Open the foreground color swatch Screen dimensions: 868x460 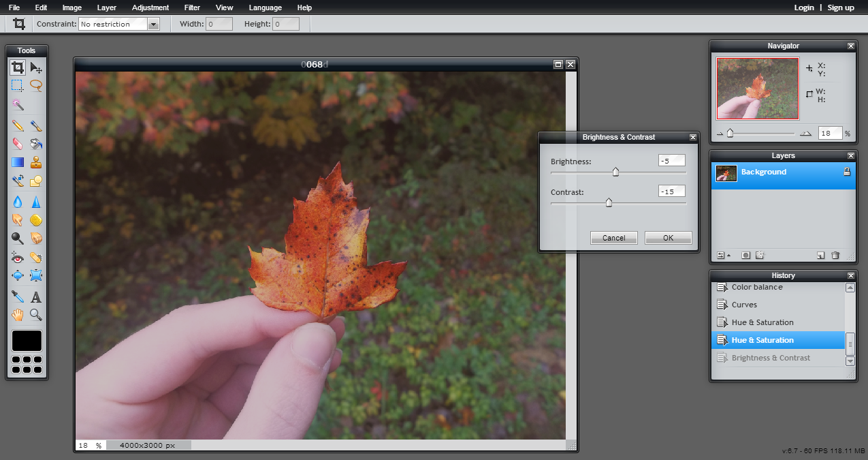(x=27, y=341)
